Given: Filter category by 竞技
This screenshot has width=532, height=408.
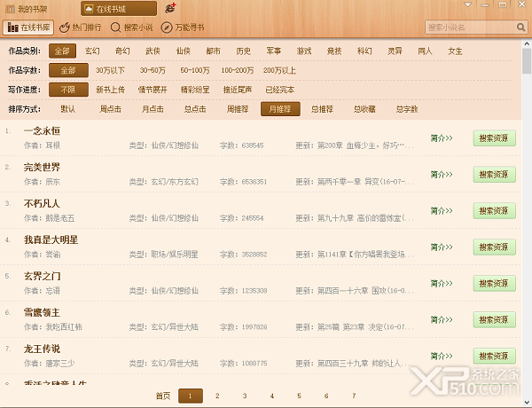Looking at the screenshot, I should pos(334,51).
